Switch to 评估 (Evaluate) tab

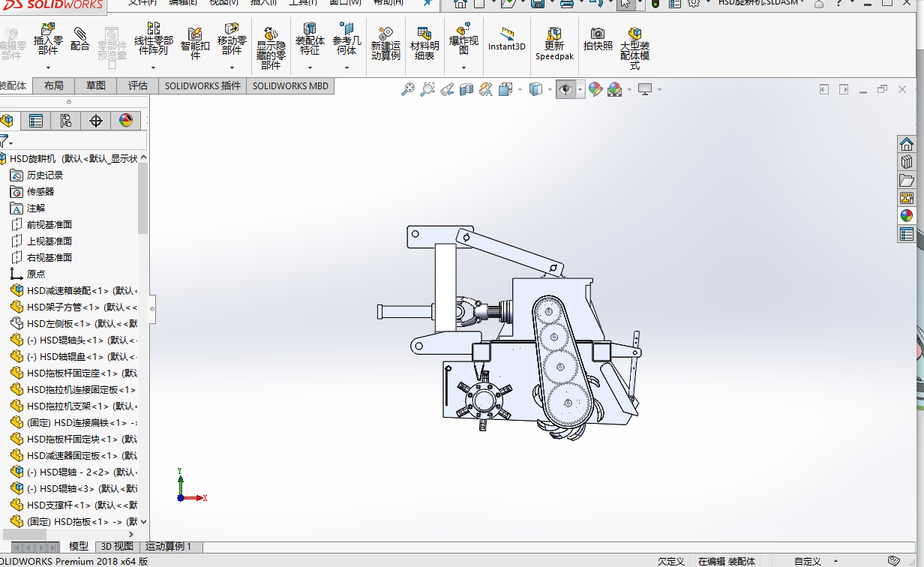(138, 85)
